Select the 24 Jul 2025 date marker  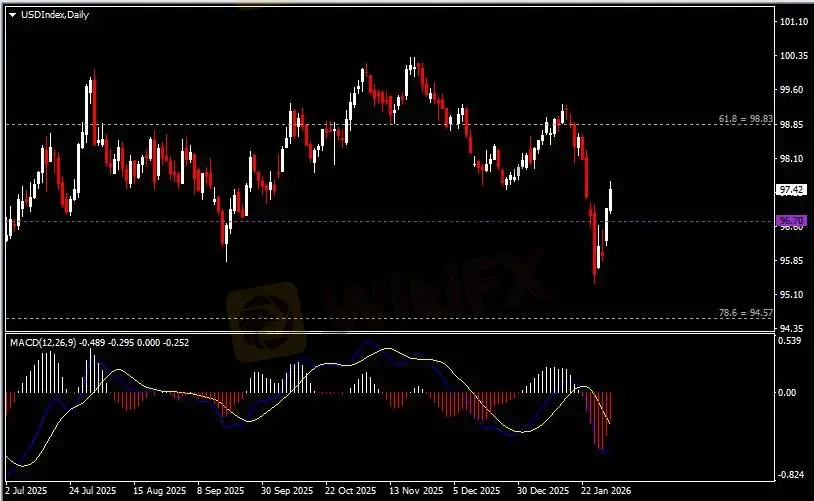coord(91,491)
